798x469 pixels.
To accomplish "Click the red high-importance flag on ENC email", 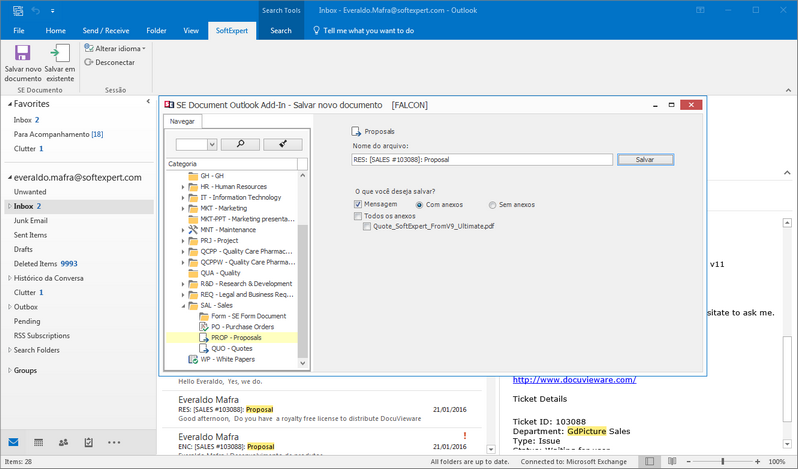I will (x=465, y=435).
